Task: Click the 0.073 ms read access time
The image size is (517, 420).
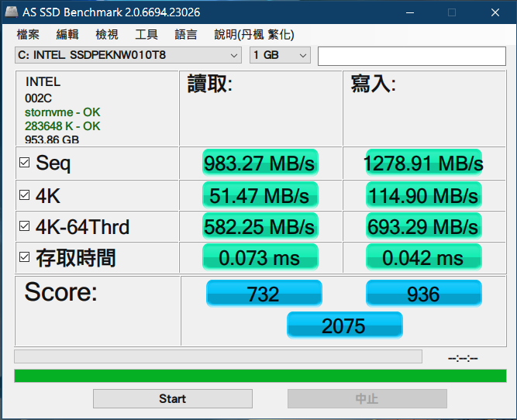Action: click(260, 257)
